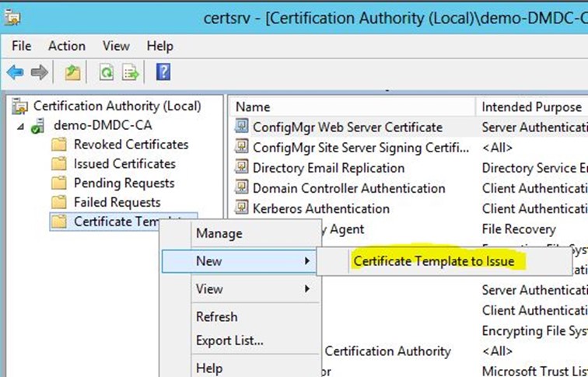The height and width of the screenshot is (377, 588).
Task: Collapse the demo-DMDC-CA tree node
Action: click(21, 127)
